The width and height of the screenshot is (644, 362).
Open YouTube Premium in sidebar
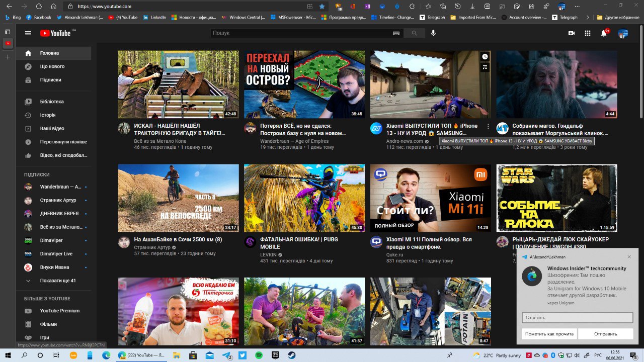pos(54,311)
